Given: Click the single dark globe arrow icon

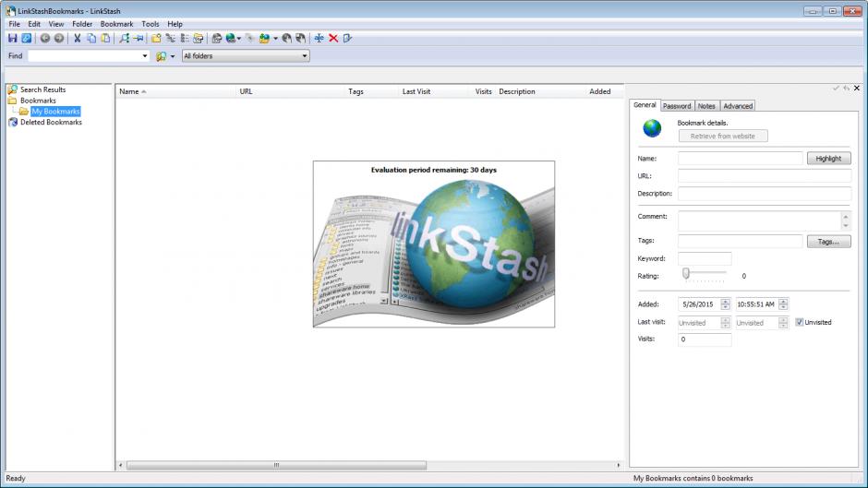Looking at the screenshot, I should pyautogui.click(x=286, y=38).
